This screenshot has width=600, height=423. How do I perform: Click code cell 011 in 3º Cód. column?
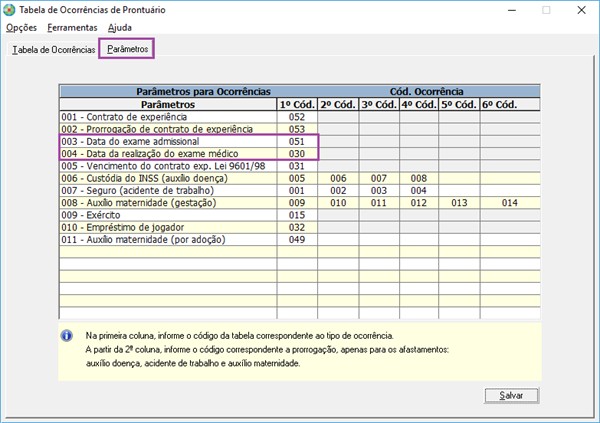pos(379,203)
